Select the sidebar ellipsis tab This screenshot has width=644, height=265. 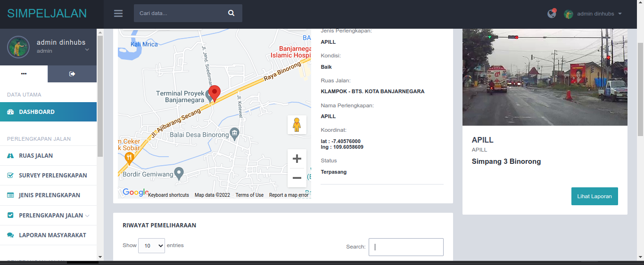click(x=24, y=74)
